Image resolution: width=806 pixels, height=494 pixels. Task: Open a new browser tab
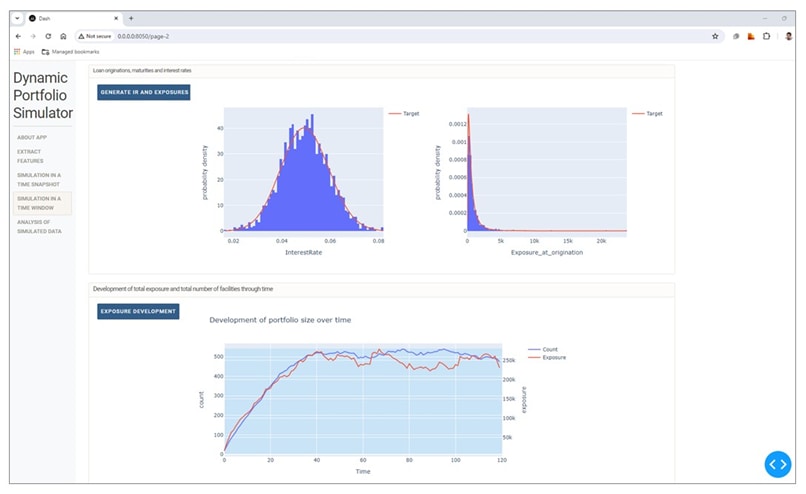[x=131, y=18]
